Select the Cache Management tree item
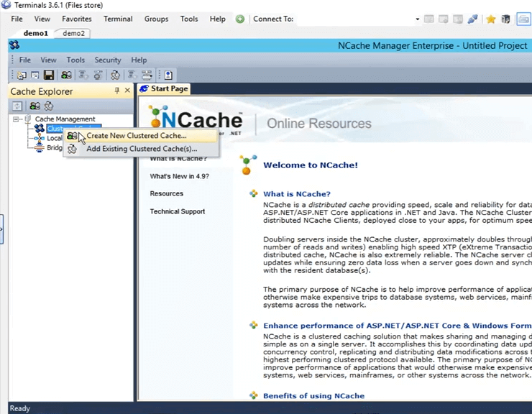The image size is (532, 414). click(65, 119)
